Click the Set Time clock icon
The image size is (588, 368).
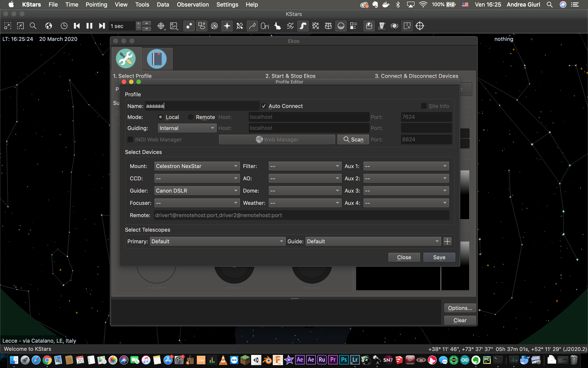click(x=64, y=26)
